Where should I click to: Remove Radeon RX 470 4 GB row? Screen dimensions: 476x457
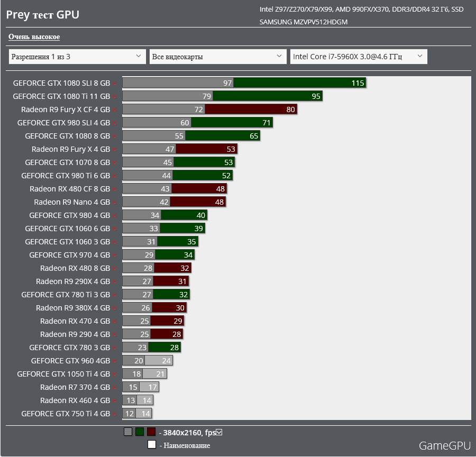(114, 322)
